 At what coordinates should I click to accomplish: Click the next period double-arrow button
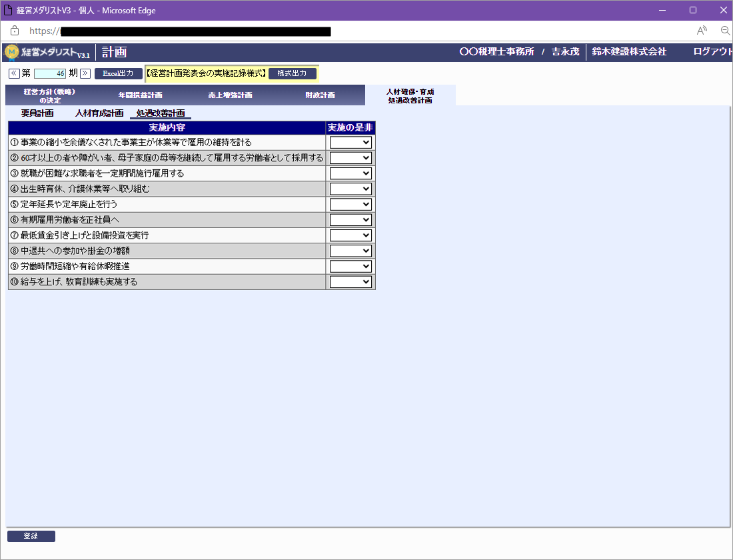click(x=85, y=73)
